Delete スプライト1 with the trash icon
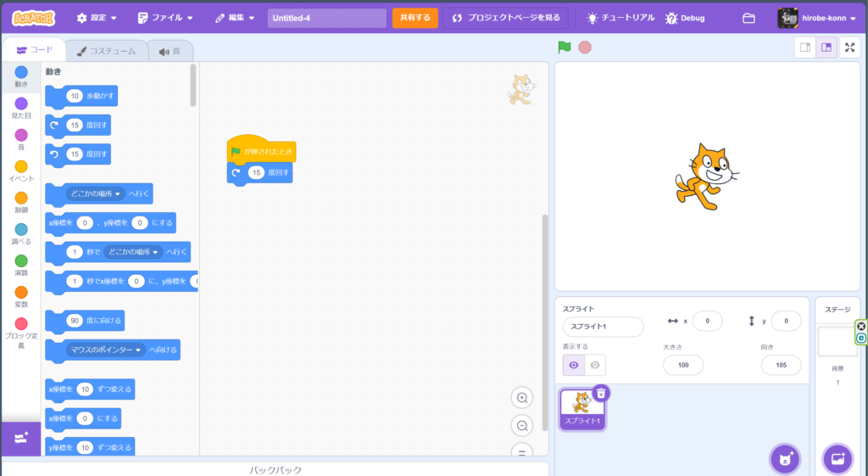 601,394
